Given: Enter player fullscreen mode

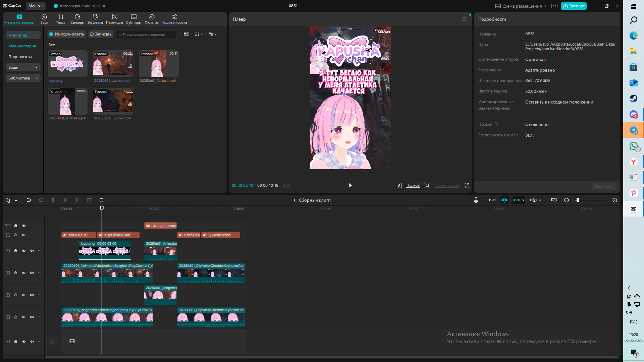Looking at the screenshot, I should click(467, 185).
